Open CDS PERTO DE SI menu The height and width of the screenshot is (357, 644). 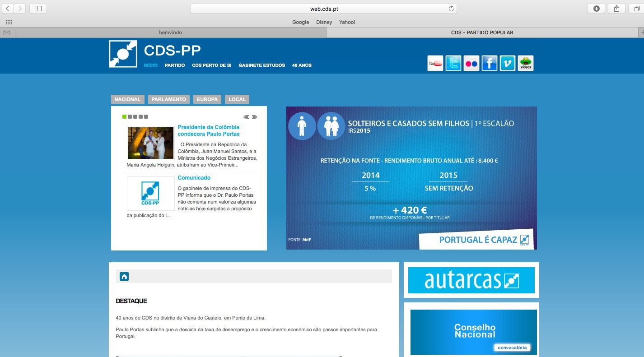211,65
